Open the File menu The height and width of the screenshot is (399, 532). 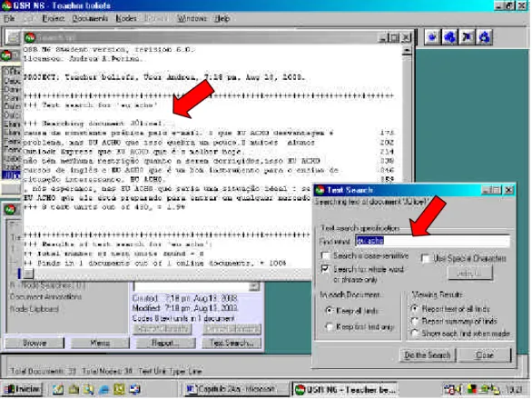[x=9, y=18]
